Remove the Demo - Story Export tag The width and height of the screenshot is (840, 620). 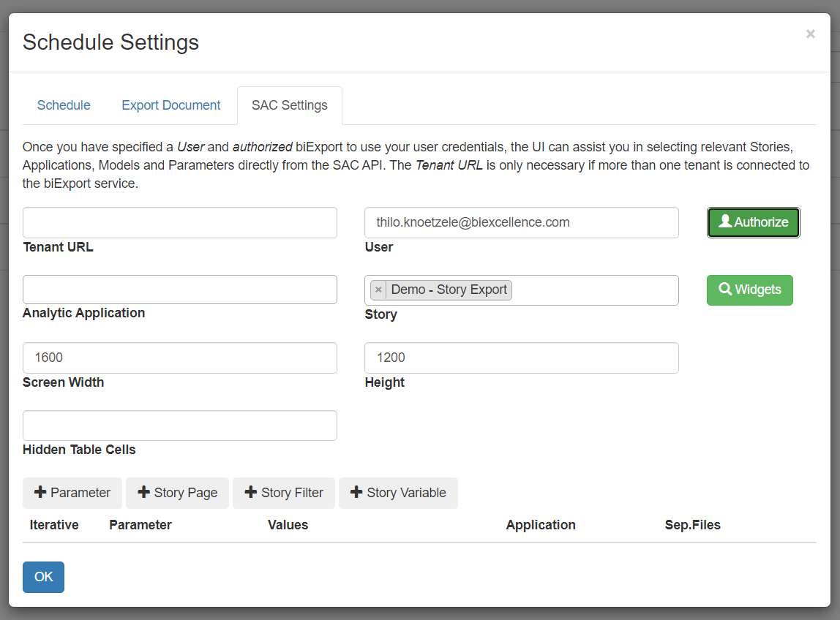378,290
